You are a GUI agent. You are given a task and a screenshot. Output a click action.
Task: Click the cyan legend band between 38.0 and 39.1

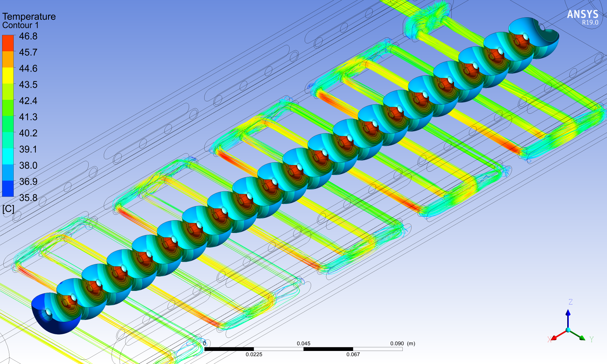(8, 156)
